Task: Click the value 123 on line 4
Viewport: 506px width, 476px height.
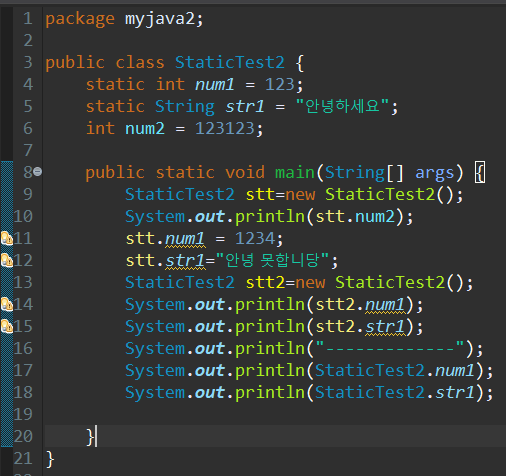Action: [x=280, y=85]
